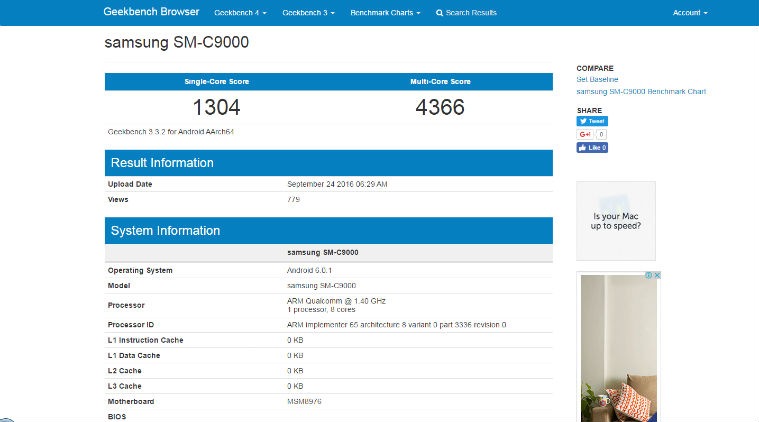Click the ARM Qualcomm @ 1.40 GHz value
This screenshot has width=759, height=422.
click(x=336, y=301)
